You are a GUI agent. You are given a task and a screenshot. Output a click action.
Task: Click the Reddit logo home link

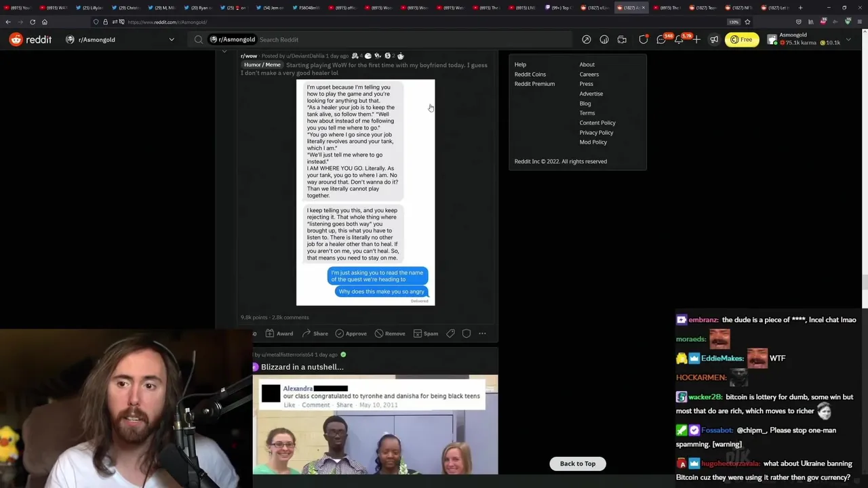click(x=31, y=39)
